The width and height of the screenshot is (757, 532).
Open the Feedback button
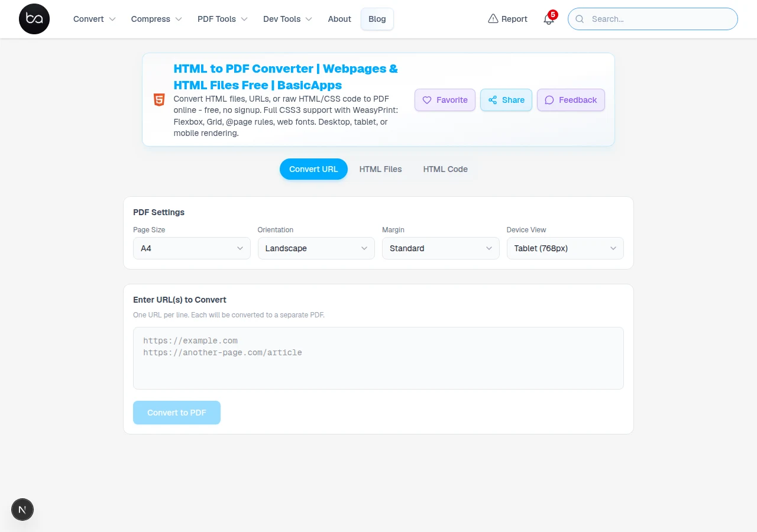(571, 100)
